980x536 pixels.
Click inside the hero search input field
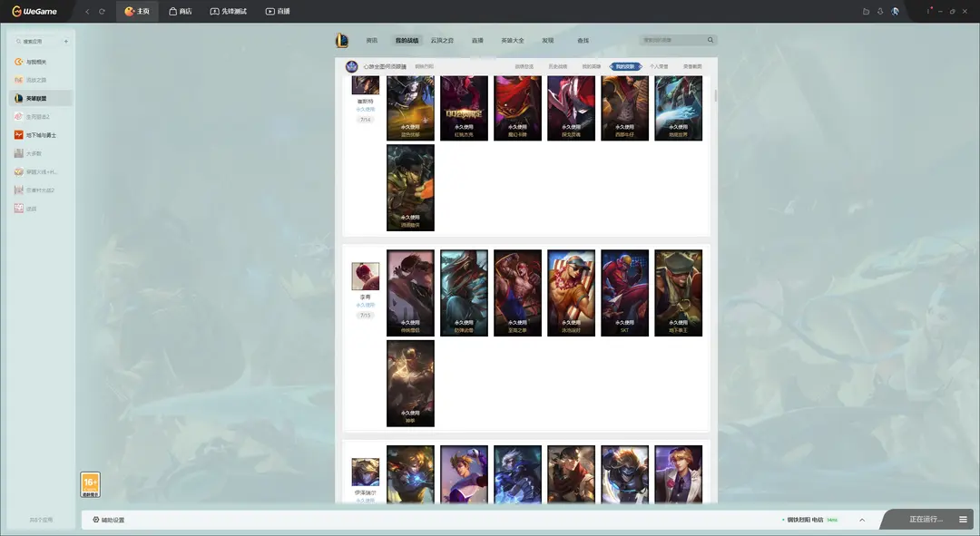pyautogui.click(x=671, y=40)
